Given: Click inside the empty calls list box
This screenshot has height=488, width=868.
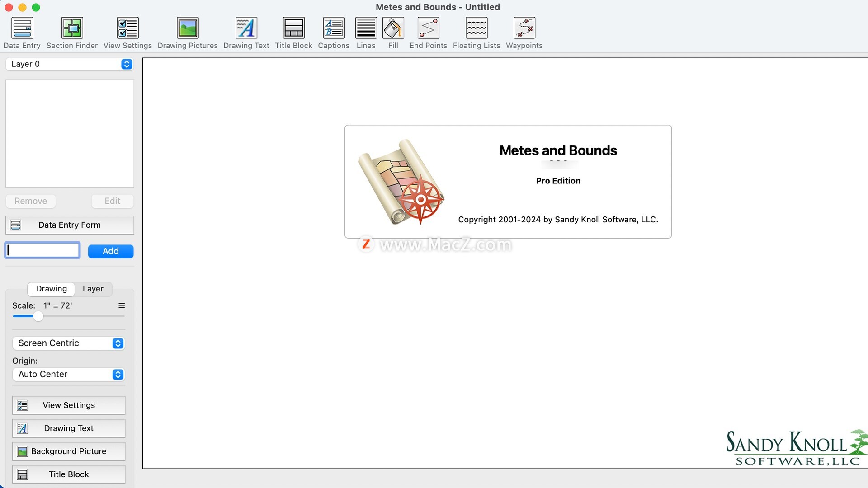Looking at the screenshot, I should point(70,134).
